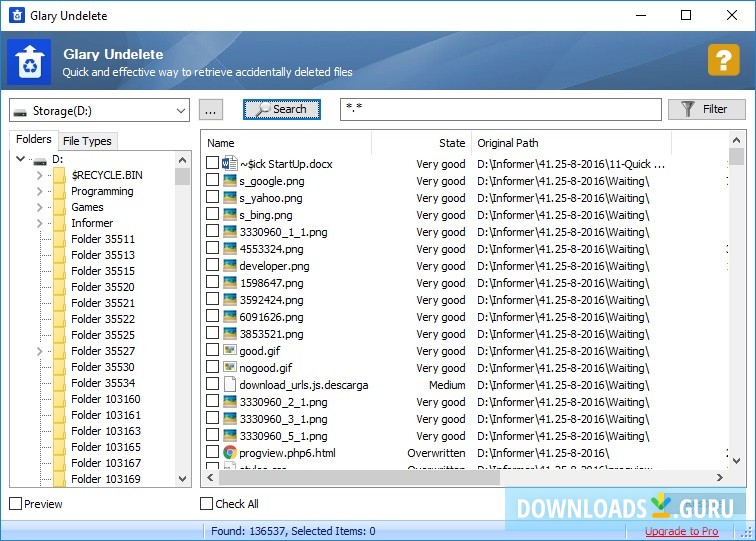The image size is (756, 541).
Task: Click the *.* filter text field
Action: pos(500,109)
